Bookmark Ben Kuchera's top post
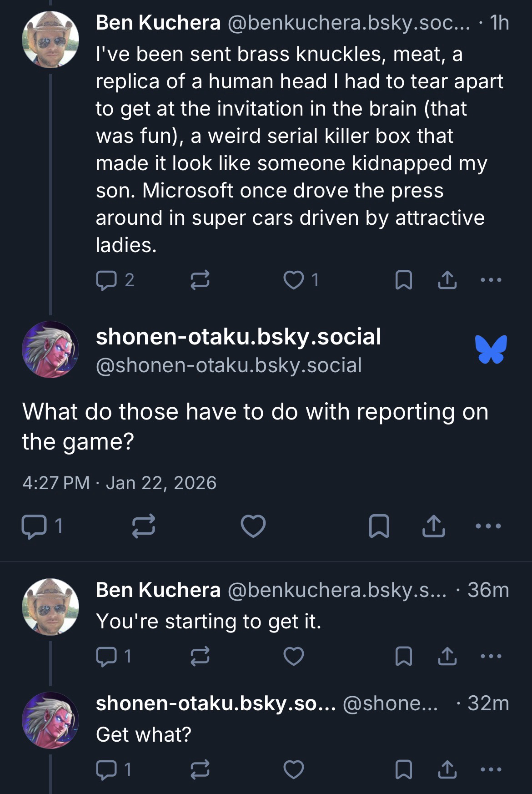Image resolution: width=532 pixels, height=794 pixels. (403, 280)
